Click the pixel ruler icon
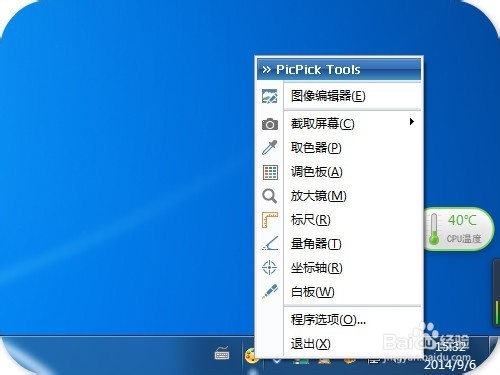 coord(270,220)
